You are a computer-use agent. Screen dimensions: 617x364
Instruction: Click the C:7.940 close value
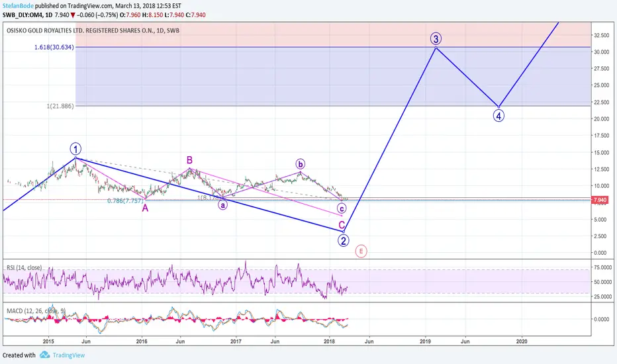195,15
